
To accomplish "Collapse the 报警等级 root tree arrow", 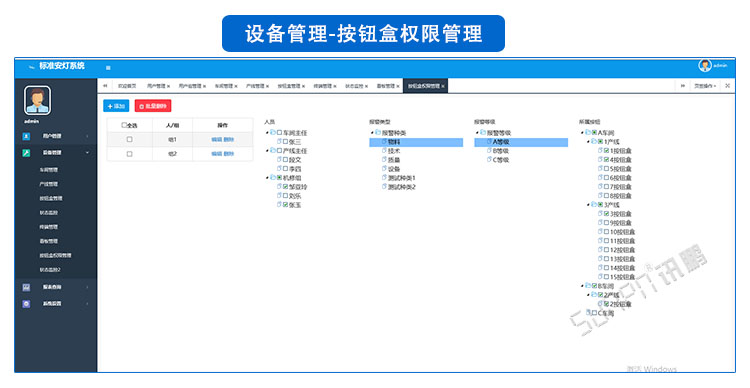I will tap(477, 133).
